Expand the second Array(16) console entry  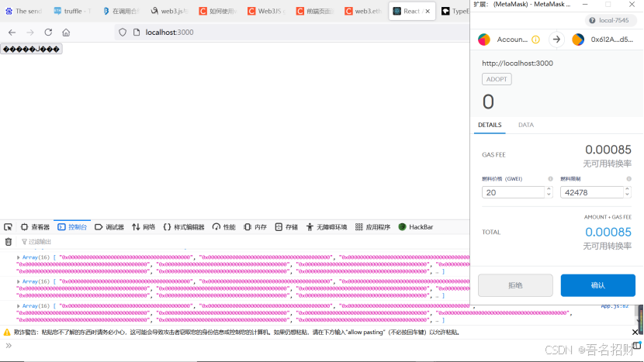18,281
